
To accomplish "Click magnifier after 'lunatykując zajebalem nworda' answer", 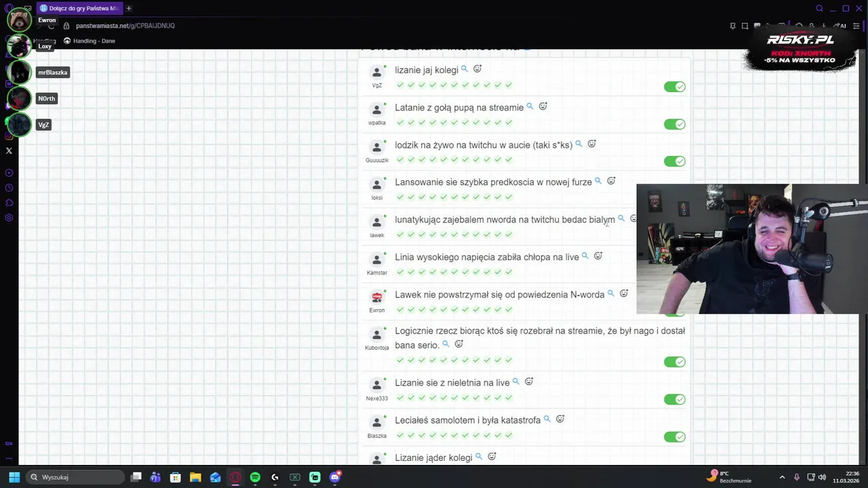I will pos(621,218).
